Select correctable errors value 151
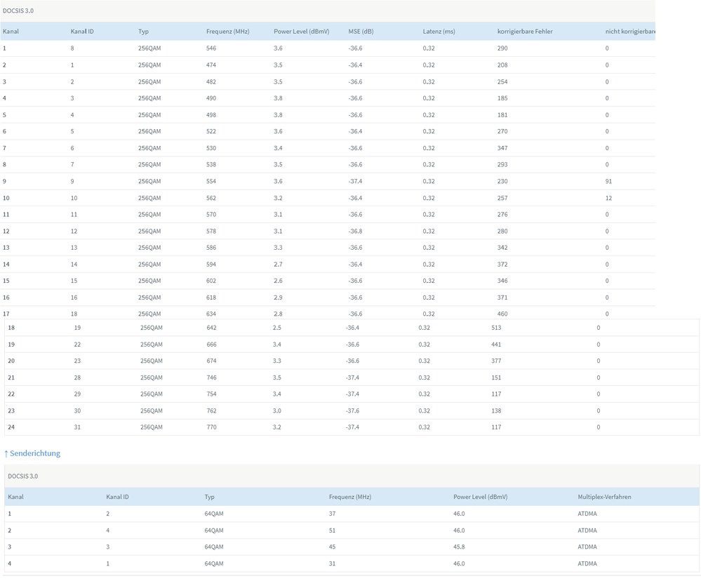 tap(496, 377)
